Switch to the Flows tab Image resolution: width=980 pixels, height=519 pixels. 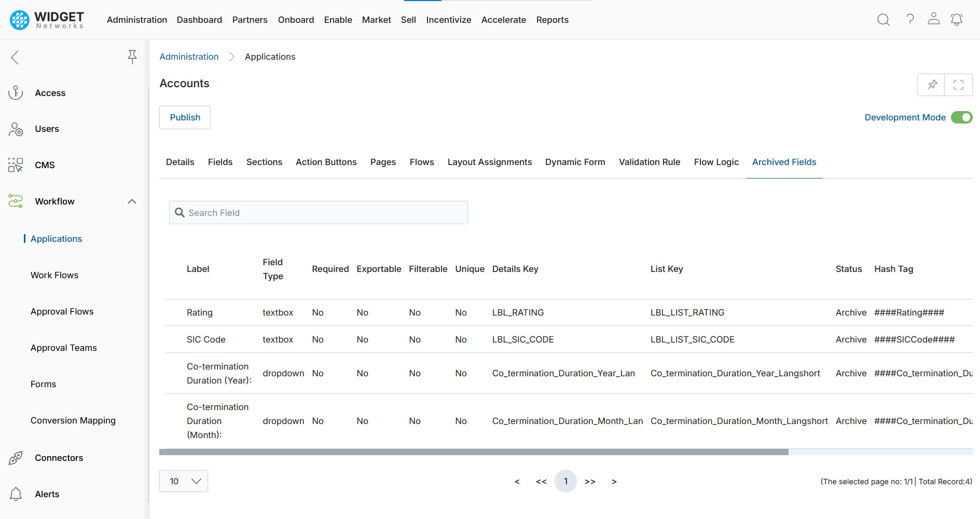[422, 162]
